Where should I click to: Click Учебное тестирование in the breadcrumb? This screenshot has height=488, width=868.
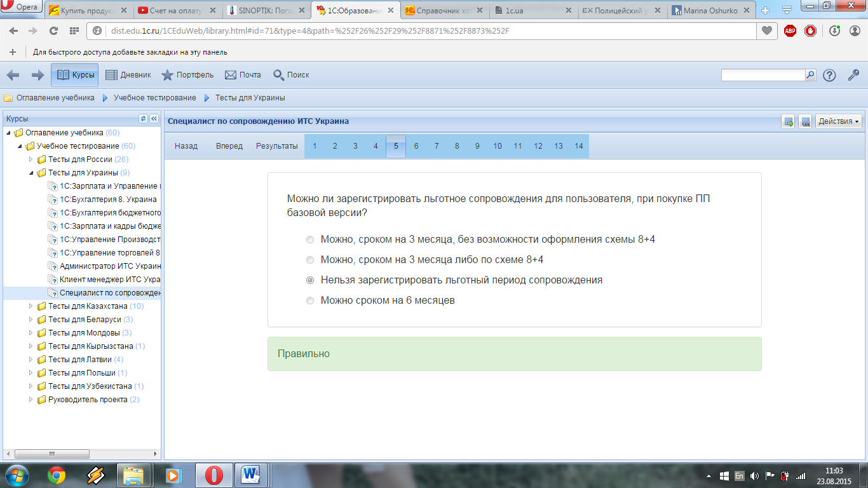(154, 98)
